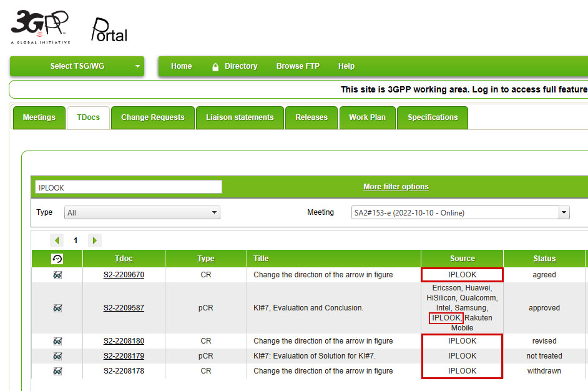Click the left pagination arrow
This screenshot has width=588, height=391.
pos(57,240)
